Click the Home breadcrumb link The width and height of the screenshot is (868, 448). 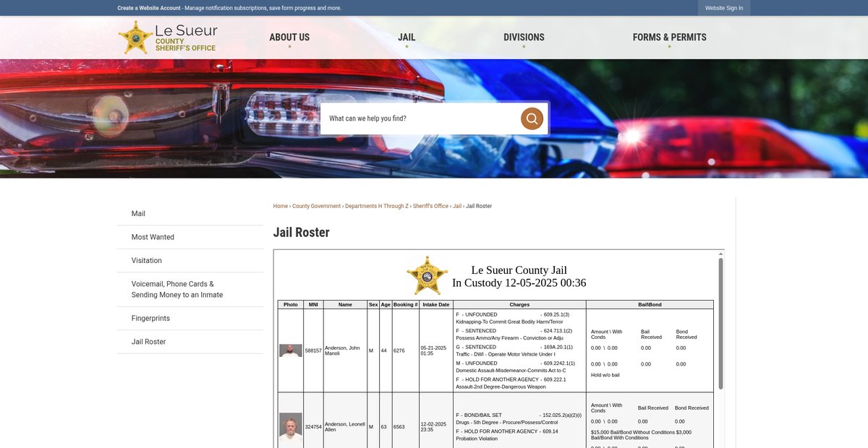pos(280,206)
